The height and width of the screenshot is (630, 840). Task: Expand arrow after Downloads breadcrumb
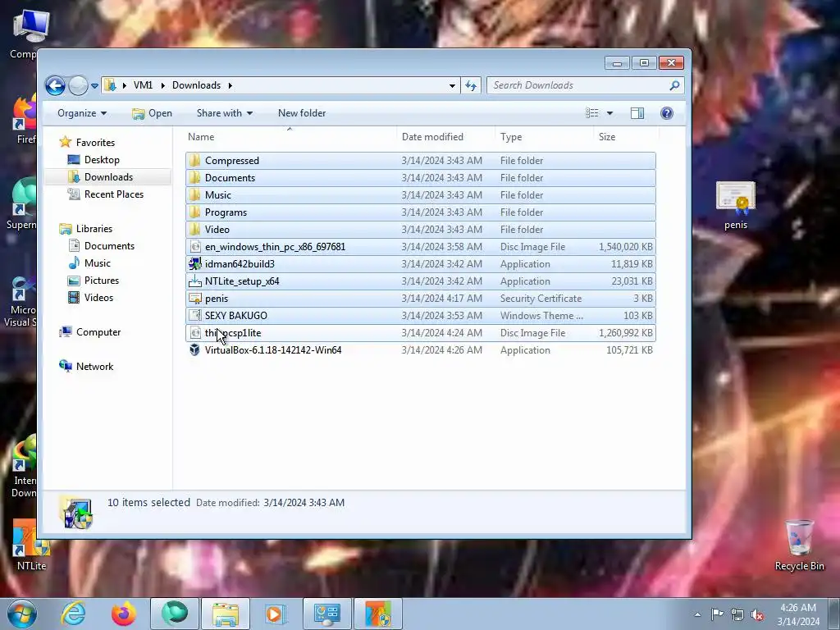(231, 85)
